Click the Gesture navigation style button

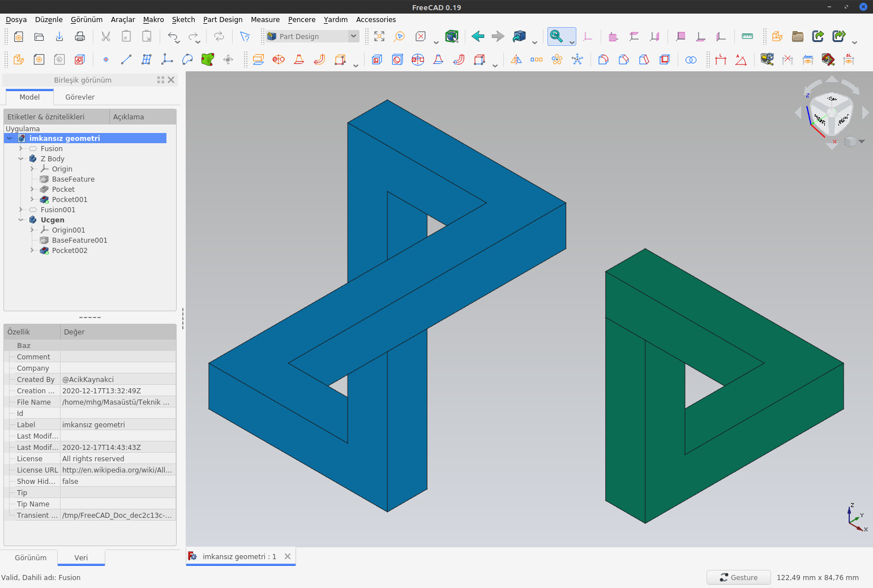(x=738, y=577)
